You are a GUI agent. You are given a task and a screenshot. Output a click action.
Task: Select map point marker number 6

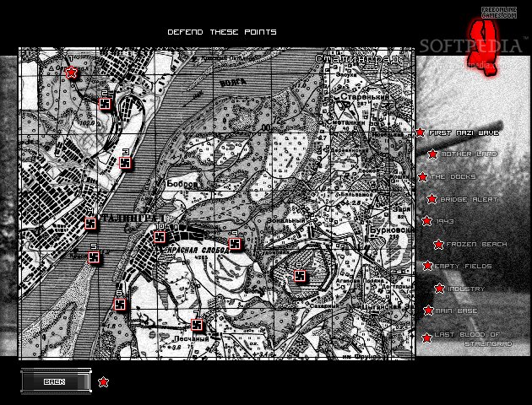(119, 305)
